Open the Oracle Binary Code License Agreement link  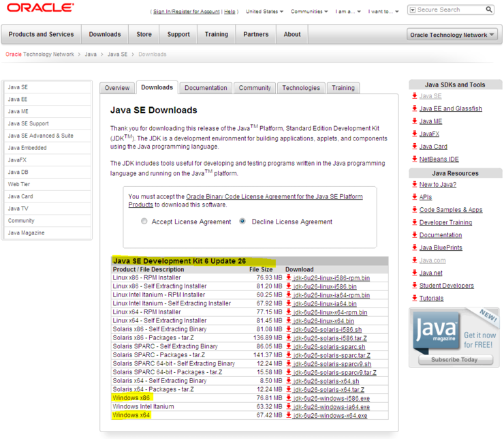pyautogui.click(x=246, y=200)
